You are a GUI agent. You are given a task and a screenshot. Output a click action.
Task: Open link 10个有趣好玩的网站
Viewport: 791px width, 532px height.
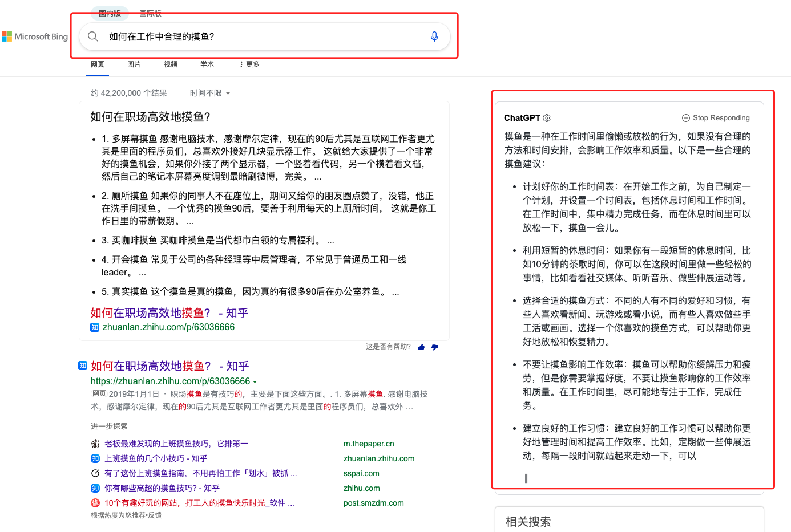coord(200,503)
